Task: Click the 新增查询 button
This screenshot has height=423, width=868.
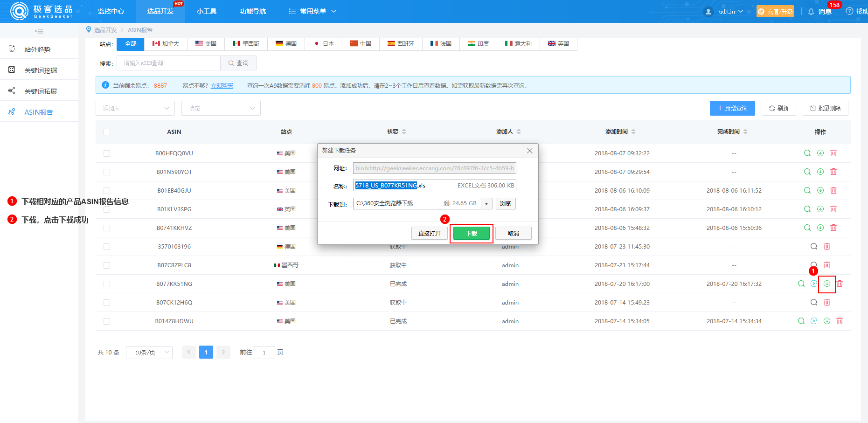Action: pyautogui.click(x=732, y=108)
